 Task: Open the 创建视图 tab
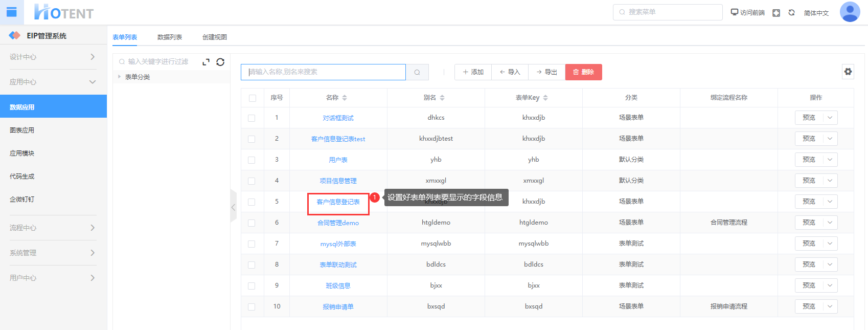tap(214, 37)
